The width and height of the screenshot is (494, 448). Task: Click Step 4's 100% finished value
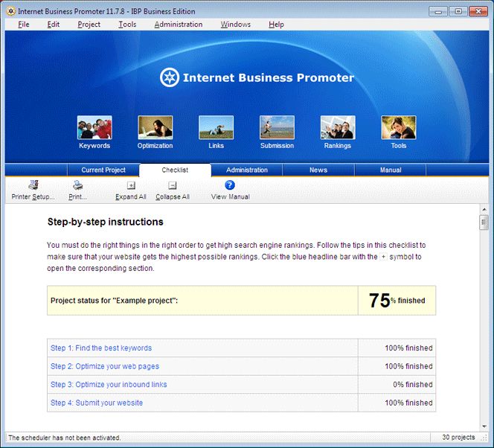tap(408, 403)
